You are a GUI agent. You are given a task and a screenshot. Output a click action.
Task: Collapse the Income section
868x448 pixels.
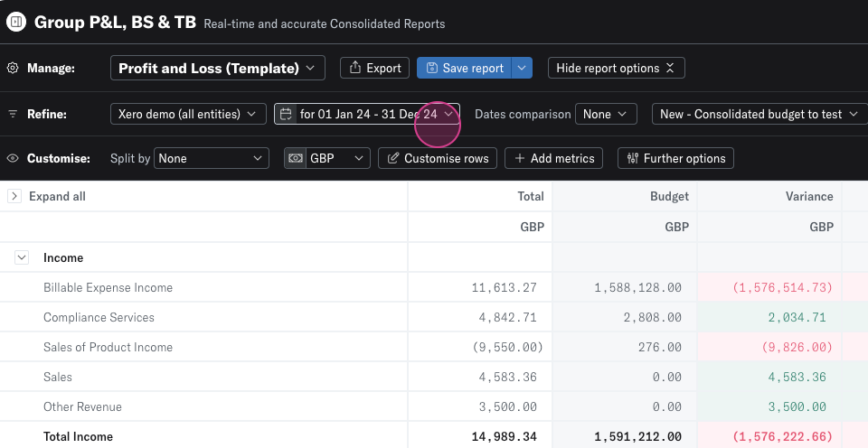21,258
